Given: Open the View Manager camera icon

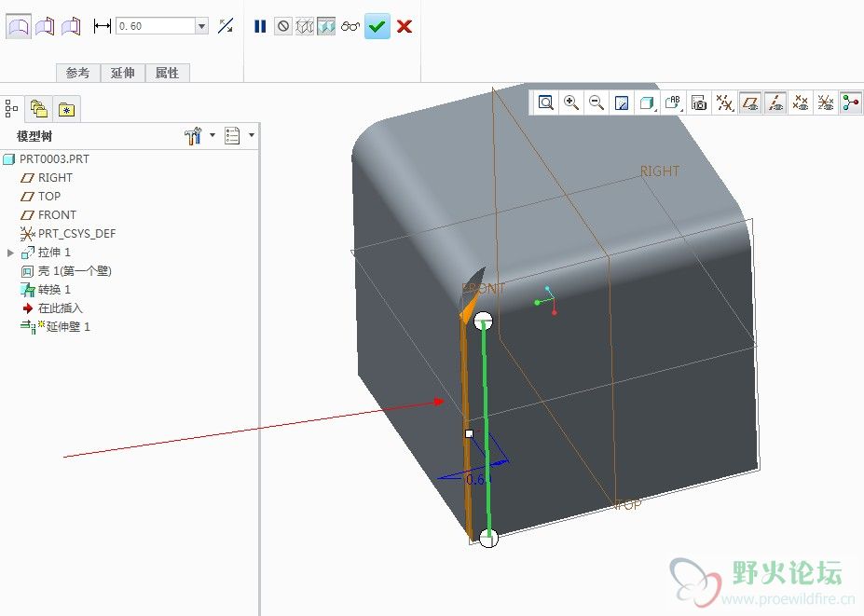Looking at the screenshot, I should (x=699, y=103).
